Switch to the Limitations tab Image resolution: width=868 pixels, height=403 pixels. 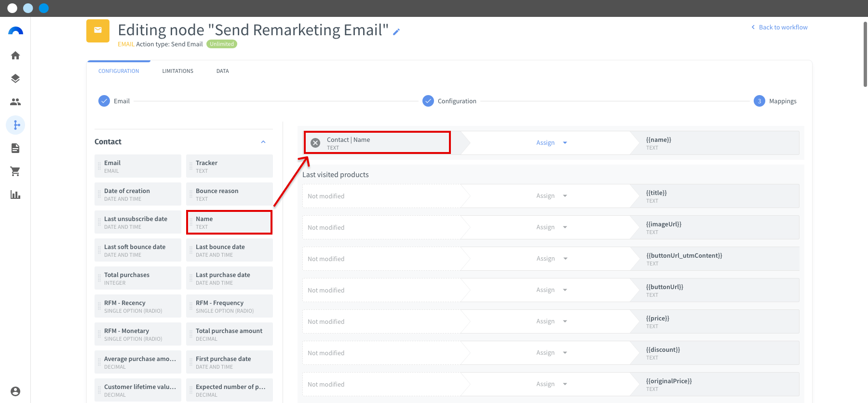click(x=177, y=71)
